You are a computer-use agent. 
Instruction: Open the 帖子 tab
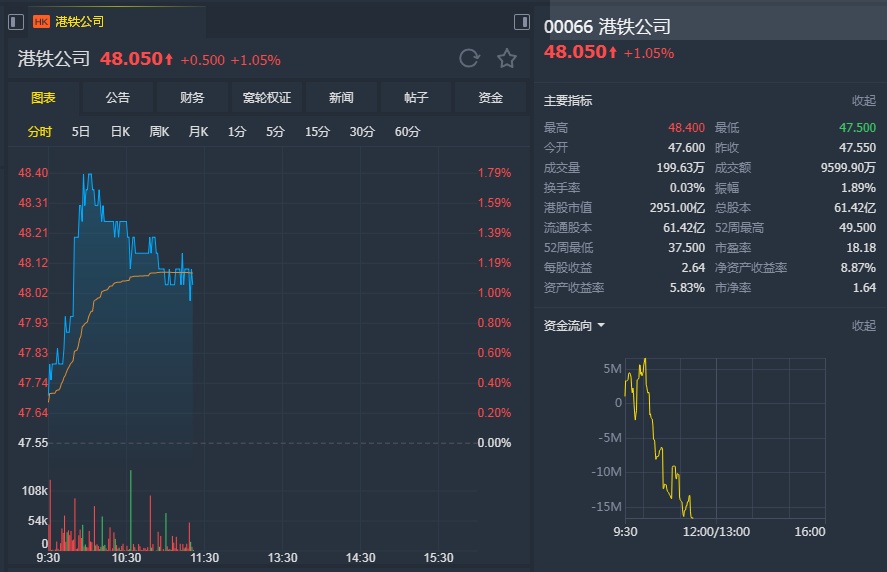tap(416, 98)
